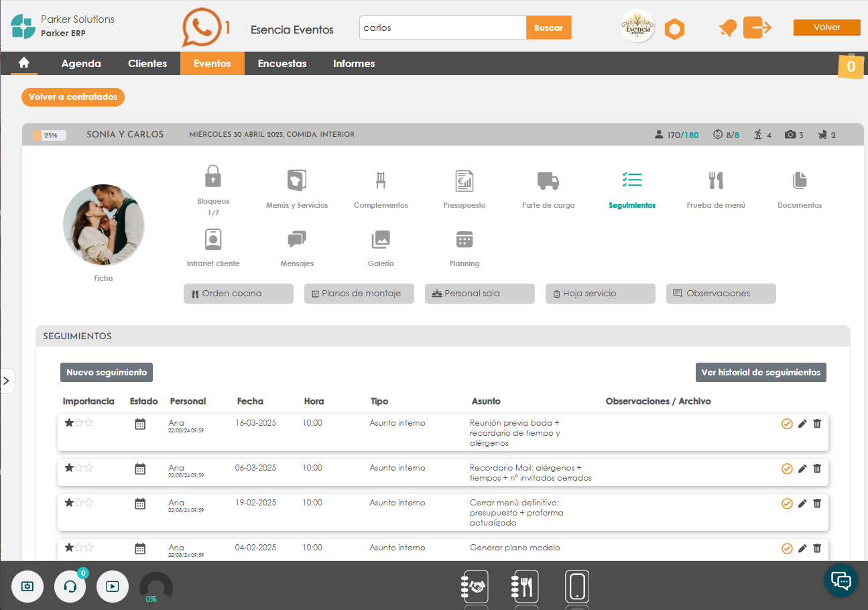The image size is (868, 610).
Task: Open Observaciones button
Action: coord(721,294)
